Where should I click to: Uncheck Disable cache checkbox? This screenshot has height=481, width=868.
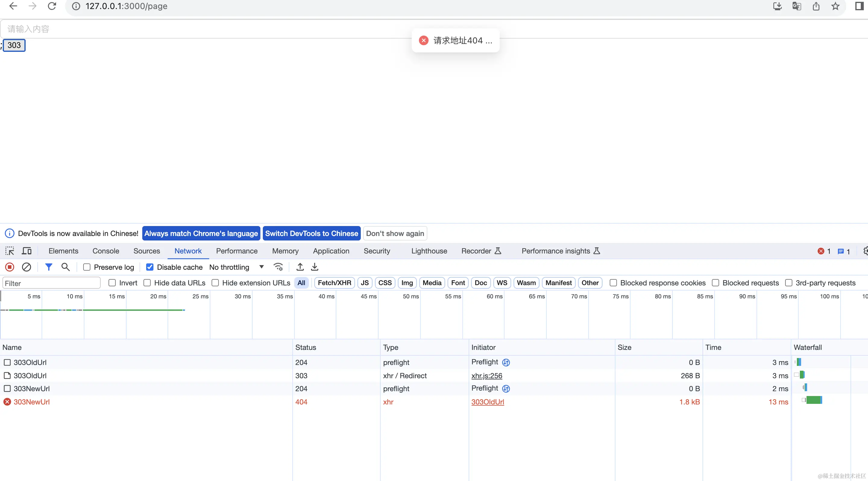pyautogui.click(x=149, y=267)
